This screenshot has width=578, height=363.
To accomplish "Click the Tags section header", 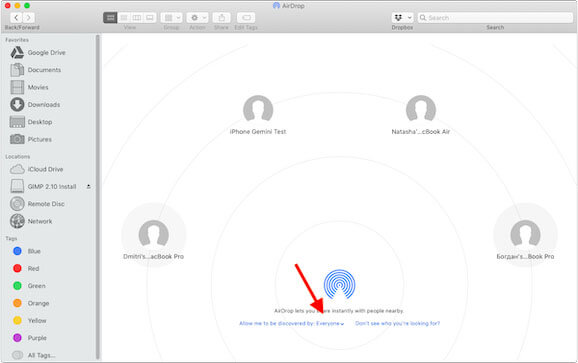I will [x=11, y=239].
